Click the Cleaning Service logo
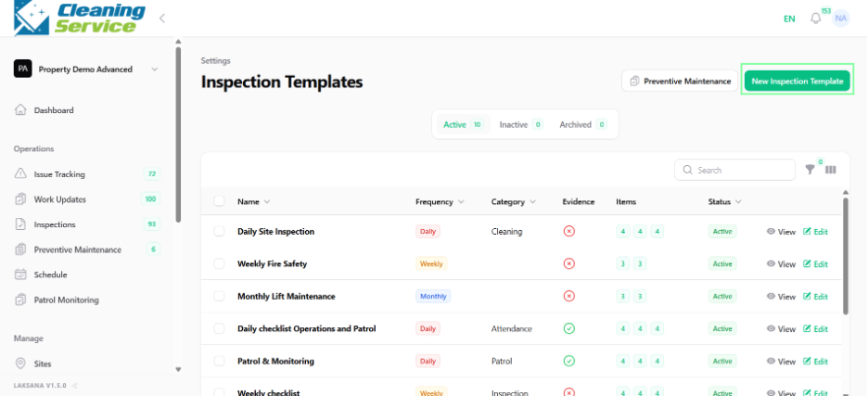The width and height of the screenshot is (868, 396). (79, 18)
